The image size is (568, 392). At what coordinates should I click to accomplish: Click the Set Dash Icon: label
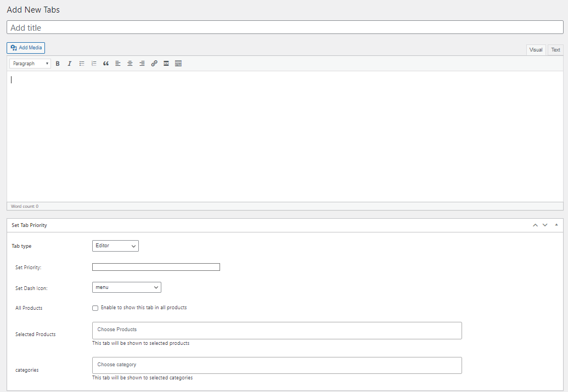31,288
